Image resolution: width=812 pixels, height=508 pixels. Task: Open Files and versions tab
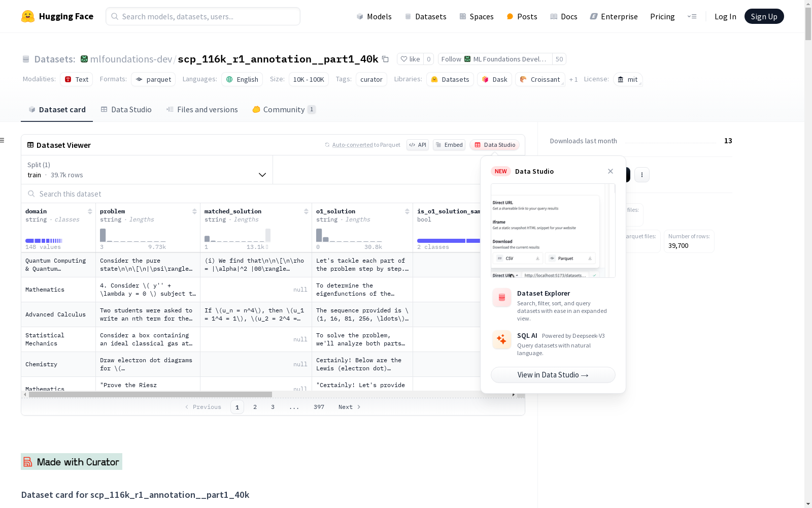point(202,109)
